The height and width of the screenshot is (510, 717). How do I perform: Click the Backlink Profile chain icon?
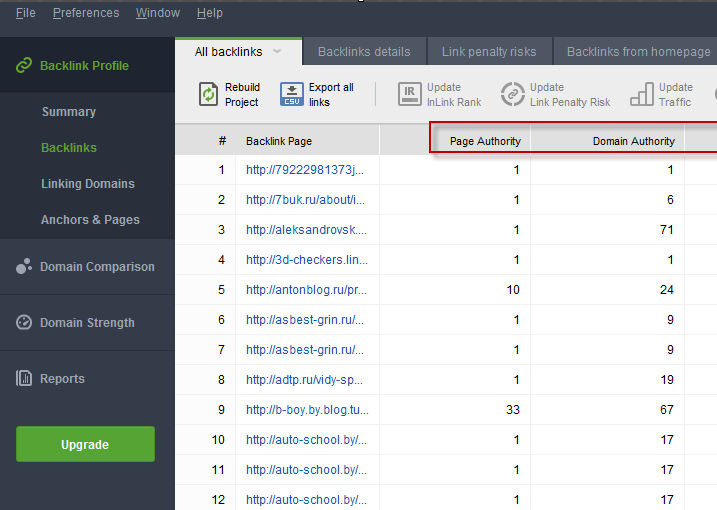pos(24,65)
